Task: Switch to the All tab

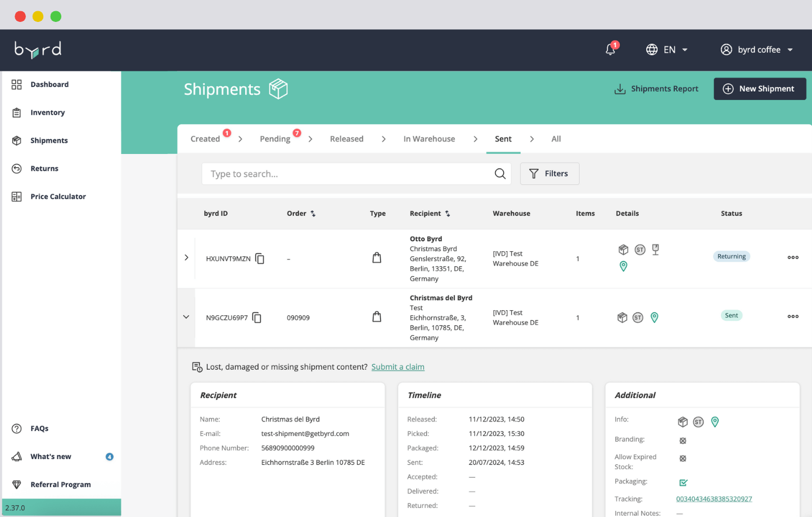Action: click(x=556, y=139)
